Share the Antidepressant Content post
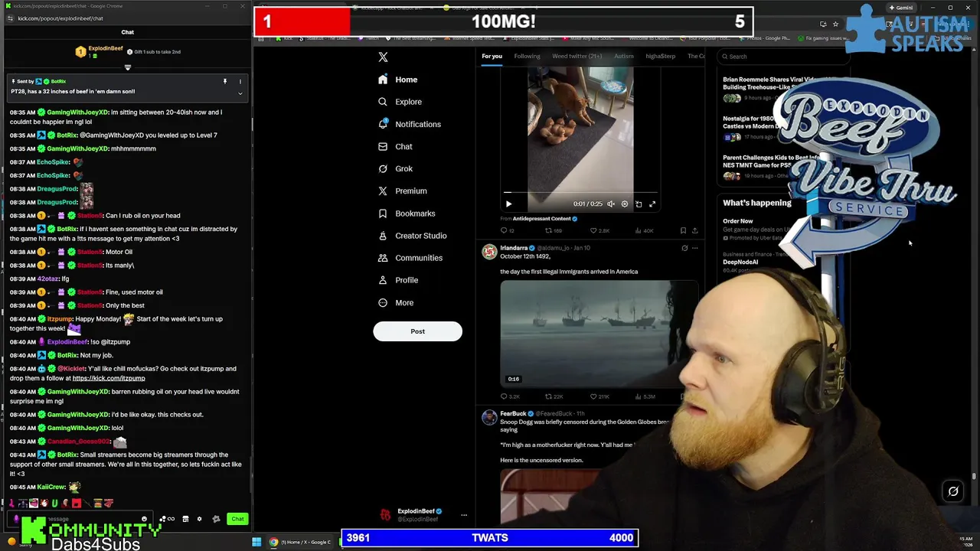980x551 pixels. (x=694, y=230)
